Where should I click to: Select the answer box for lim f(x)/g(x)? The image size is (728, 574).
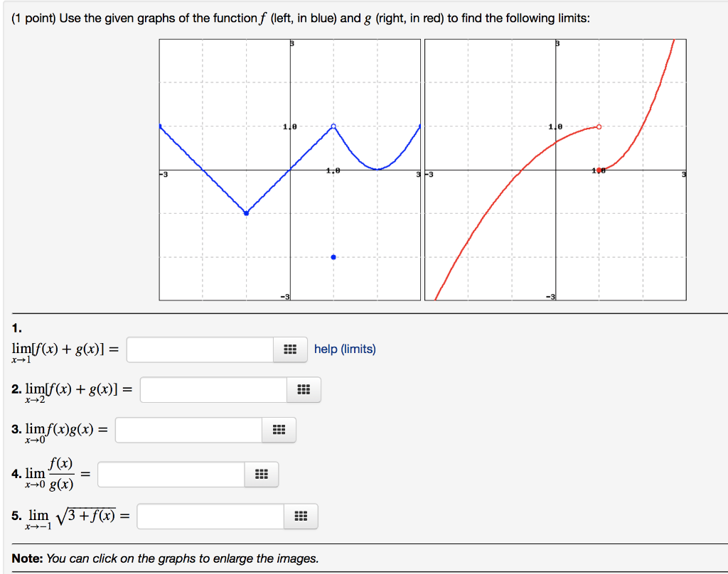(x=171, y=474)
